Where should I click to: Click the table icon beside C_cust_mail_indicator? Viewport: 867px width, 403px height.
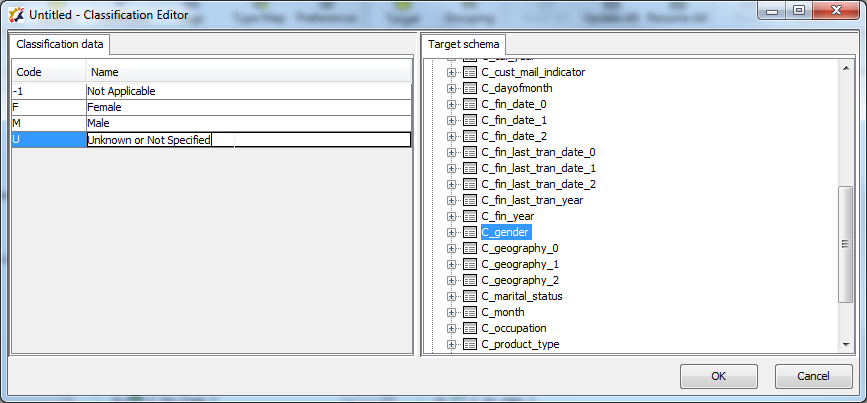[x=470, y=72]
